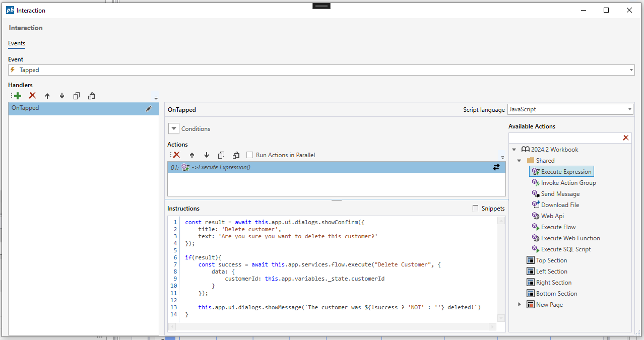
Task: Click the paste icon in Actions toolbar
Action: (x=236, y=155)
